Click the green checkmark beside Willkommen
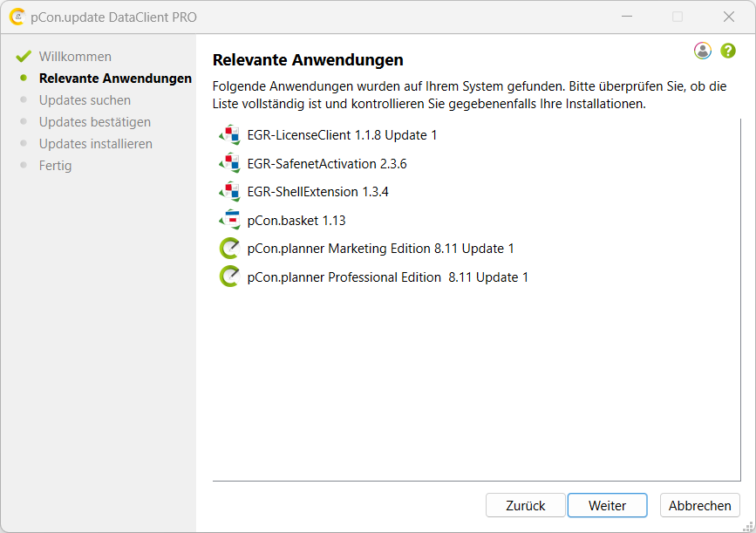Image resolution: width=756 pixels, height=533 pixels. pyautogui.click(x=24, y=57)
